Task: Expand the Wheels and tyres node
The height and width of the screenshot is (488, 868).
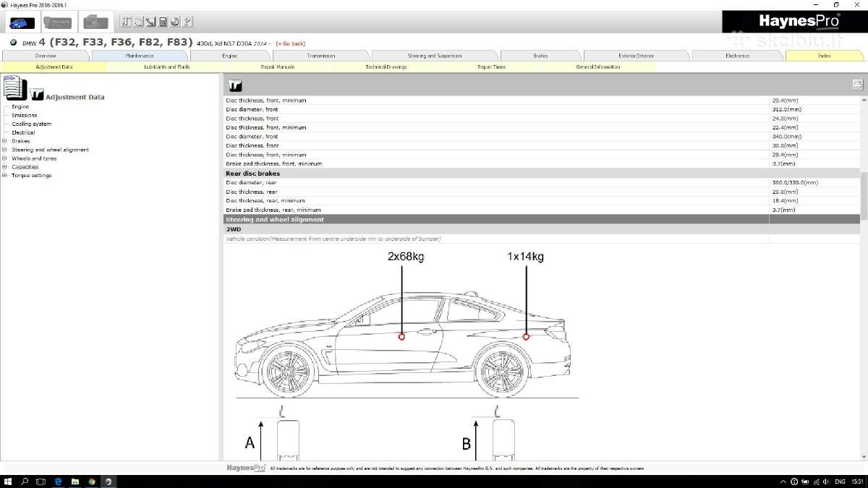Action: click(x=4, y=158)
